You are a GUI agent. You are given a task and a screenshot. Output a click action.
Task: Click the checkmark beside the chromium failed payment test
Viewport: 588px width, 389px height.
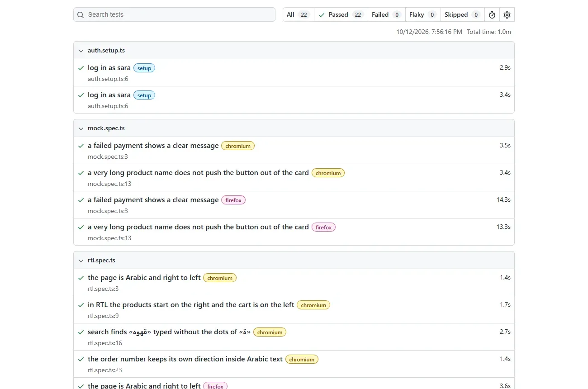coord(81,146)
